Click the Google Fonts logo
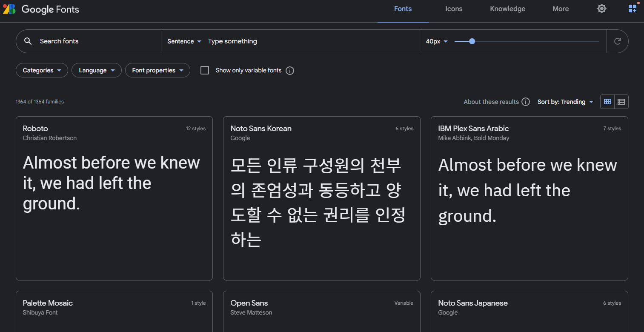This screenshot has width=644, height=332. pyautogui.click(x=41, y=9)
